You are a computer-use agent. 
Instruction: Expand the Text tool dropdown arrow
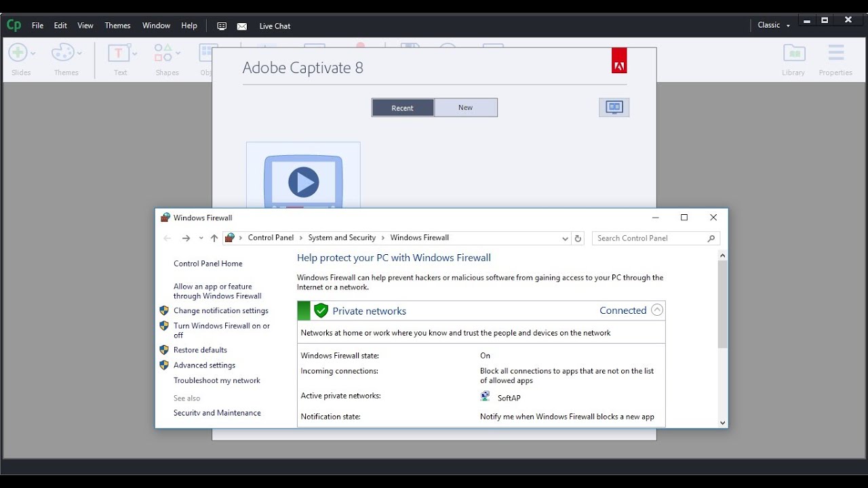tap(134, 54)
